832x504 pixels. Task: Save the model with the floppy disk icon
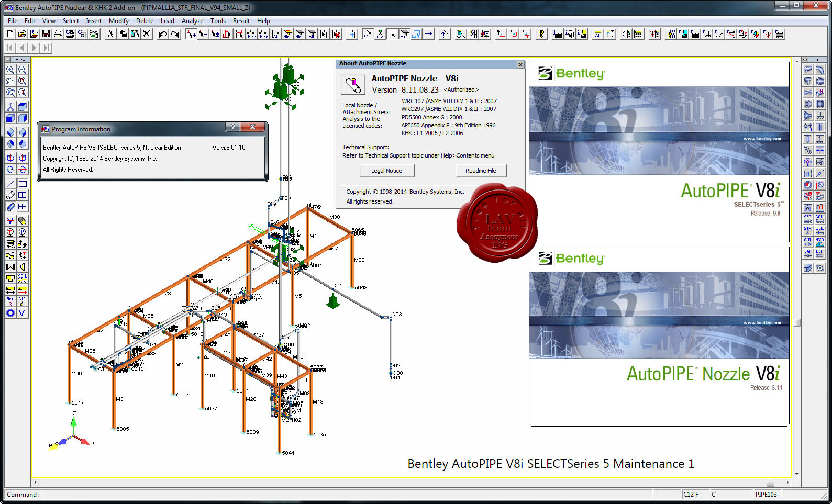pos(46,34)
